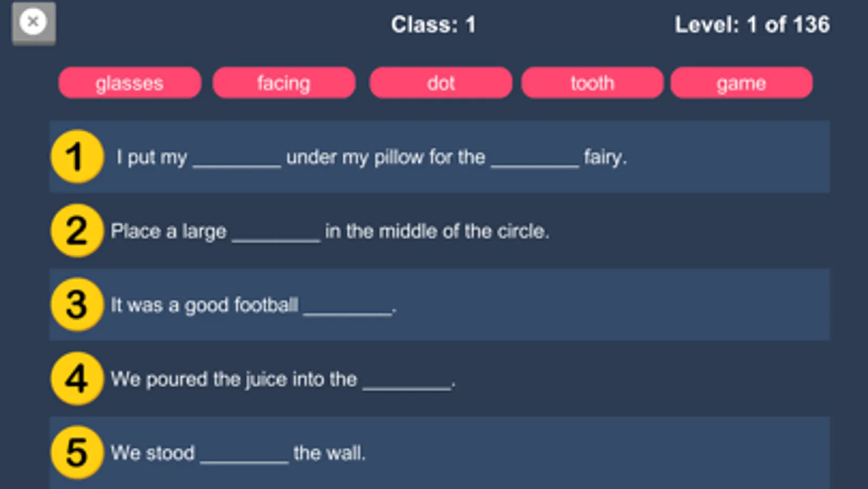Pick the 'facing' word pill

(284, 83)
